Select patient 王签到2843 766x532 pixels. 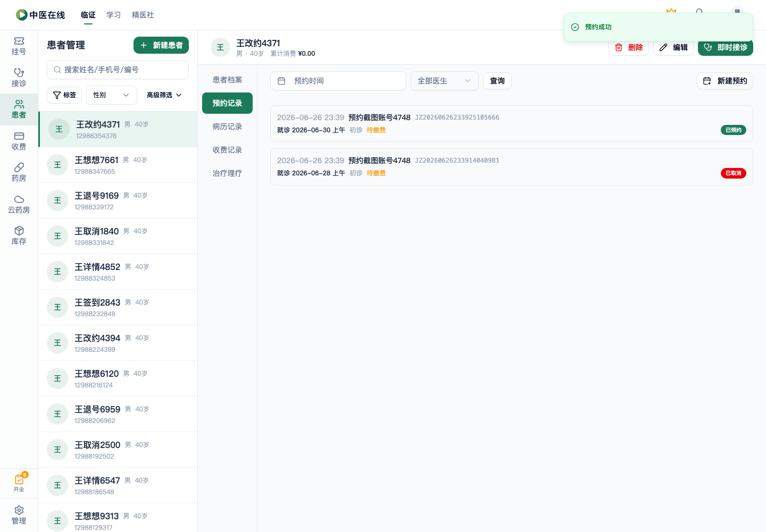(x=118, y=307)
